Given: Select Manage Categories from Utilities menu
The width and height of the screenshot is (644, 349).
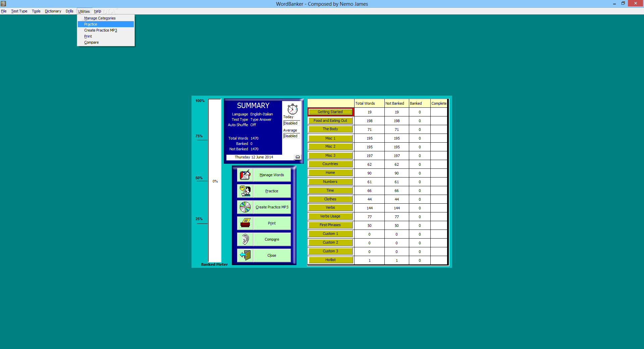Looking at the screenshot, I should click(x=106, y=18).
